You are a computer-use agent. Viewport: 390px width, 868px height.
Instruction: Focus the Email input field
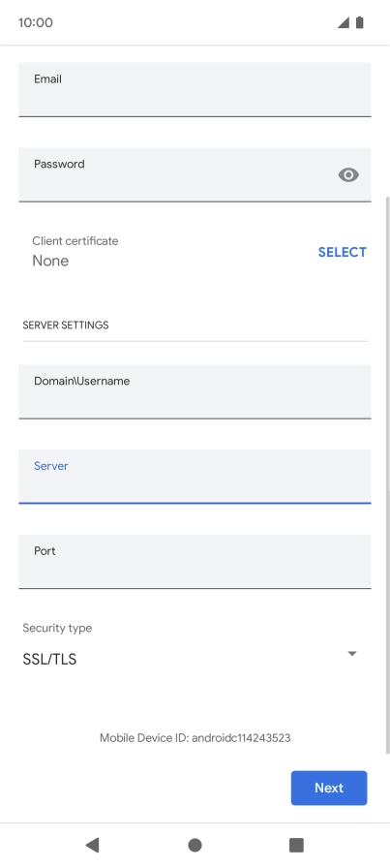tap(195, 90)
